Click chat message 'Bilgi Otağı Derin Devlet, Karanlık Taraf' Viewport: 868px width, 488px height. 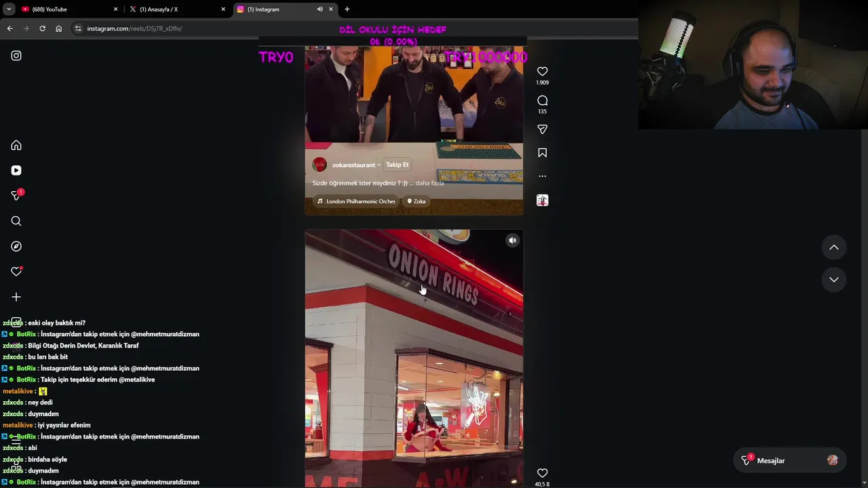tap(83, 346)
